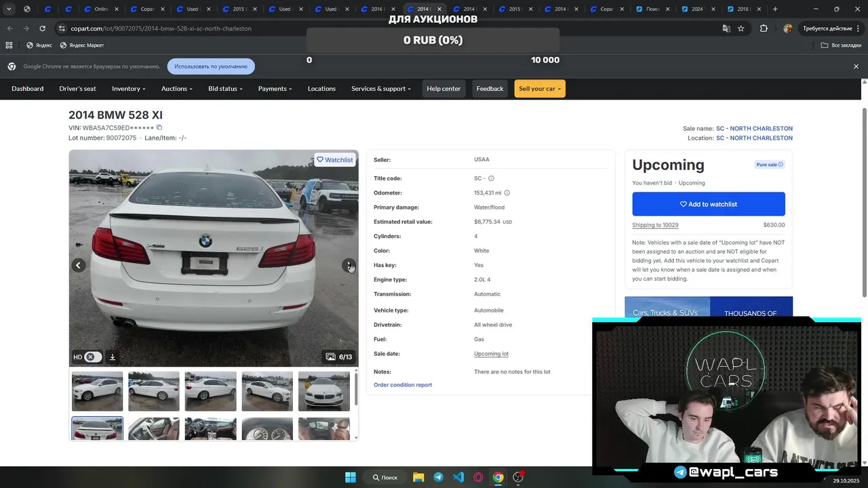This screenshot has width=868, height=488.
Task: Open the Odometer info icon
Action: (x=507, y=193)
